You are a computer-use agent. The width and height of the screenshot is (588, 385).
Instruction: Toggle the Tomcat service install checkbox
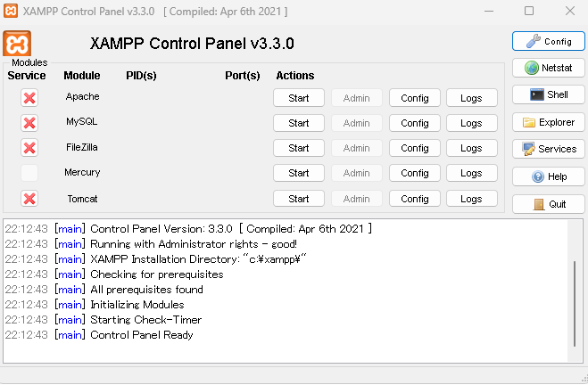tap(29, 199)
